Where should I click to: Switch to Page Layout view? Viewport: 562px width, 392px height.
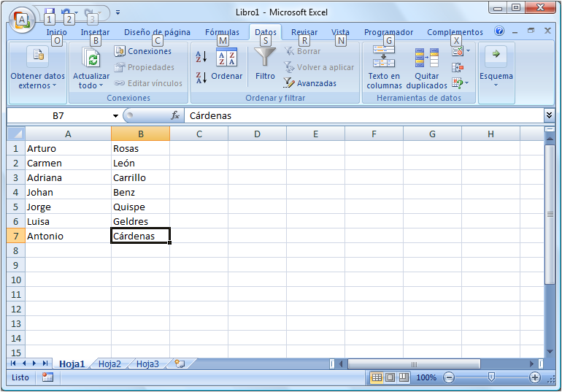pos(390,377)
